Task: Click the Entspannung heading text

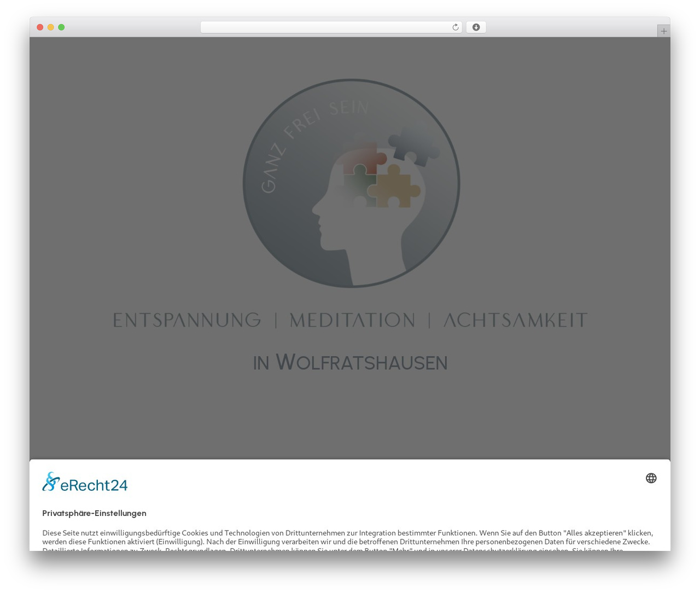Action: [x=187, y=320]
